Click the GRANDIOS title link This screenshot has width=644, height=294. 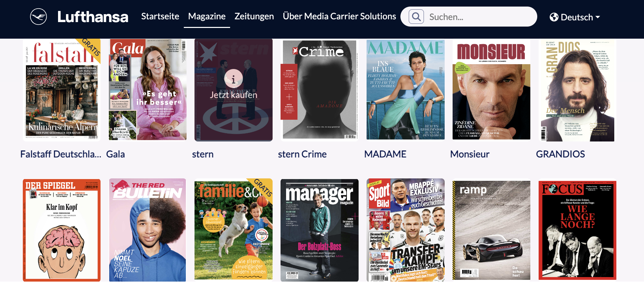(560, 154)
